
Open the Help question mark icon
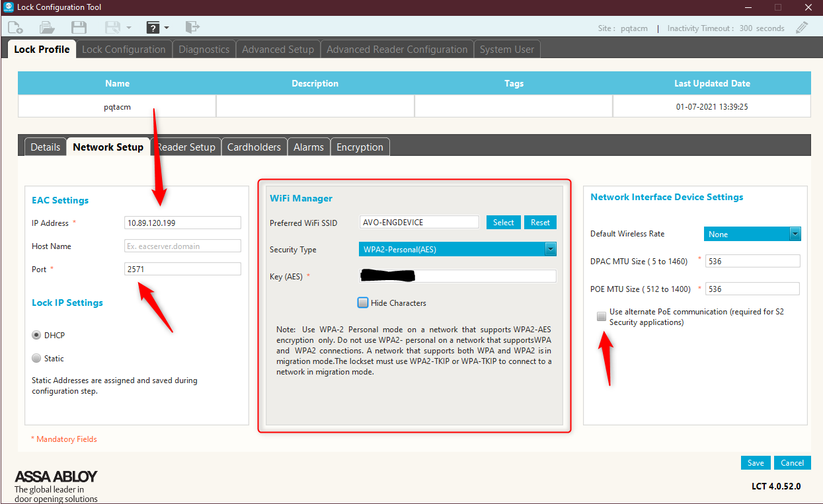[153, 27]
